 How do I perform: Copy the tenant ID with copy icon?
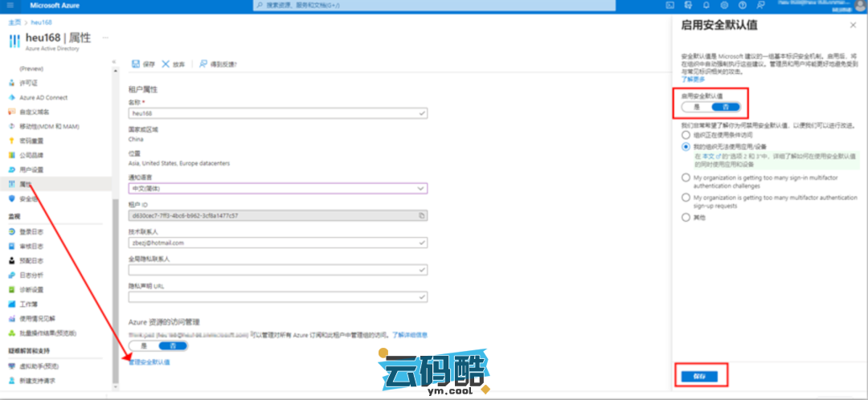point(422,215)
